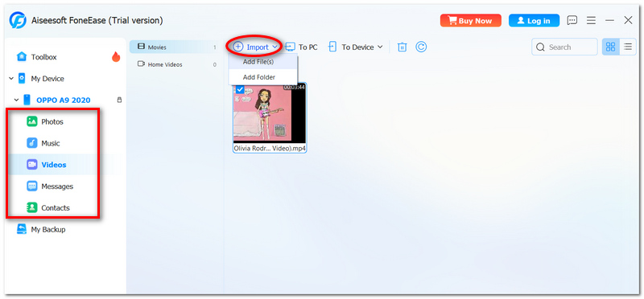Refresh the video list

coord(421,47)
